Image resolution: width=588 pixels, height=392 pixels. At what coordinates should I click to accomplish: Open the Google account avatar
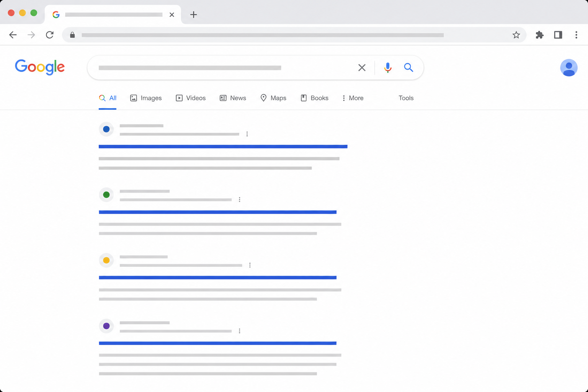[x=569, y=68]
